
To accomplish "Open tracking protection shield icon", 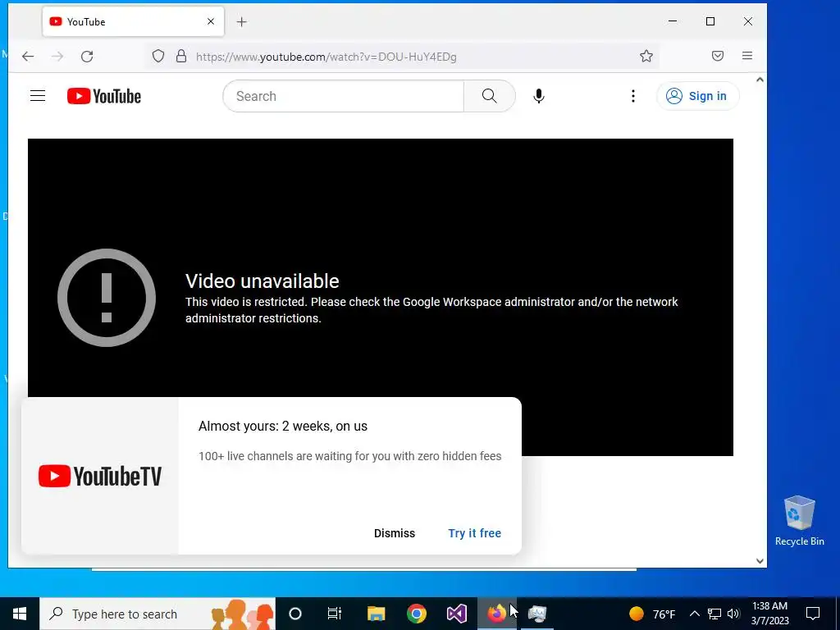I will point(158,57).
